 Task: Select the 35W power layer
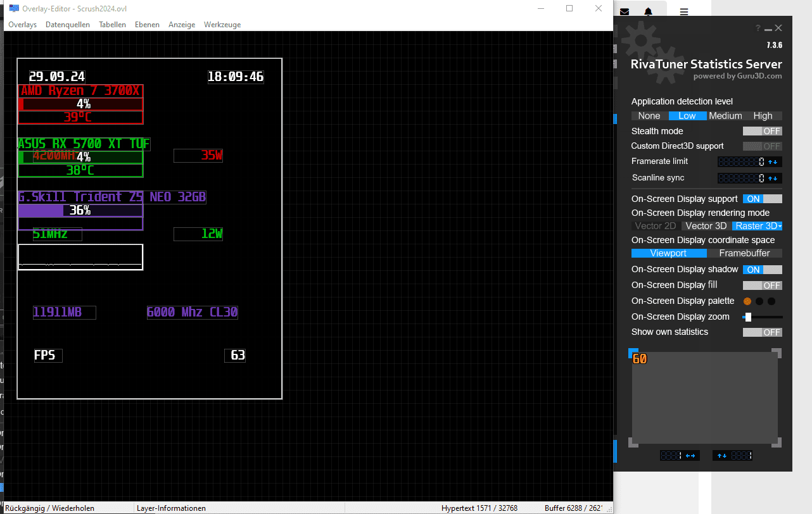[x=198, y=156]
